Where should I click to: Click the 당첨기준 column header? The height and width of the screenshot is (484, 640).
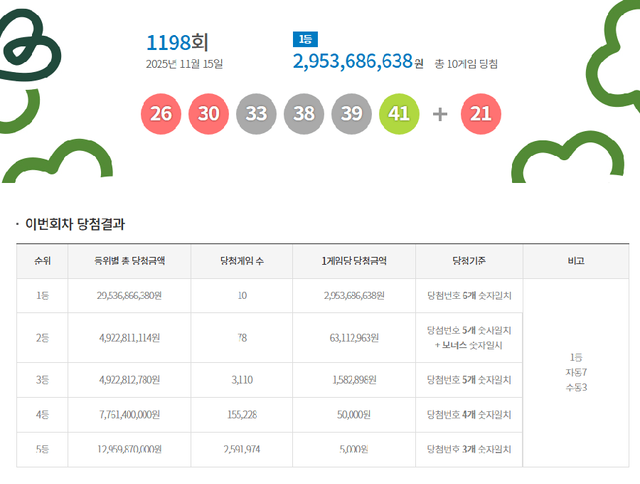click(468, 260)
